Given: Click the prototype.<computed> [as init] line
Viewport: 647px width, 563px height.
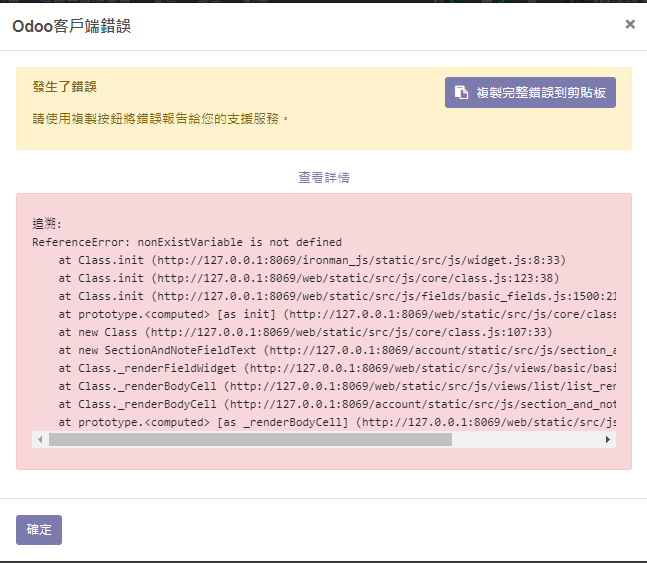Looking at the screenshot, I should (337, 314).
